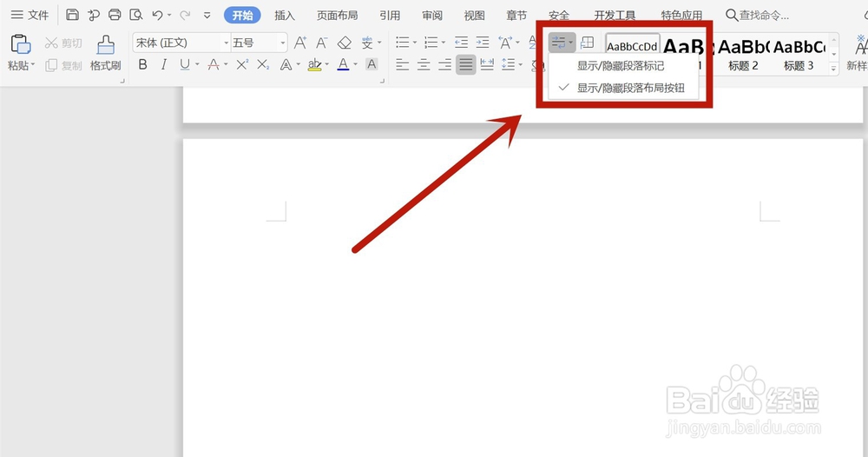Toggle justify alignment
This screenshot has width=868, height=457.
click(x=466, y=65)
